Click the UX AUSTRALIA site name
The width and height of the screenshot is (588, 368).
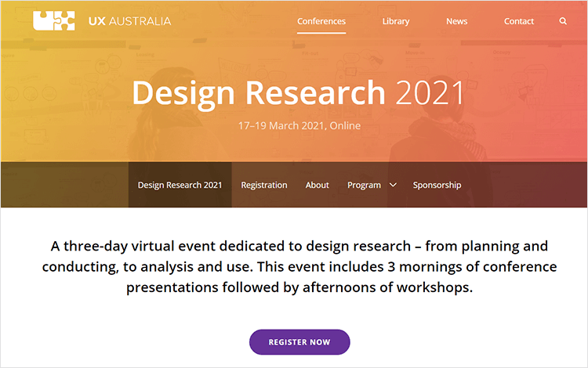[x=129, y=21]
